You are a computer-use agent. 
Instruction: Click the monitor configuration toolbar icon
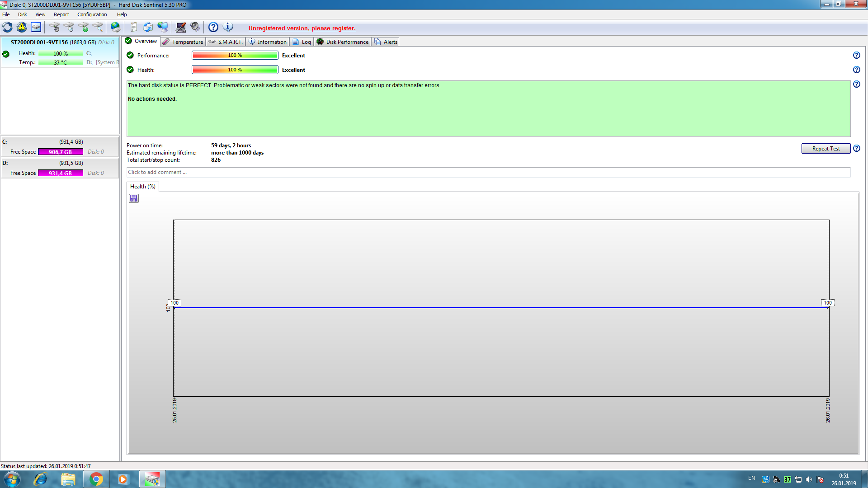point(181,27)
